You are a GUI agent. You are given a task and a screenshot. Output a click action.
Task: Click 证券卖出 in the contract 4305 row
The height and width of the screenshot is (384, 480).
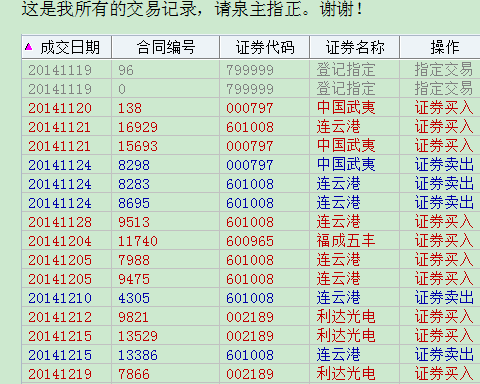coord(444,297)
